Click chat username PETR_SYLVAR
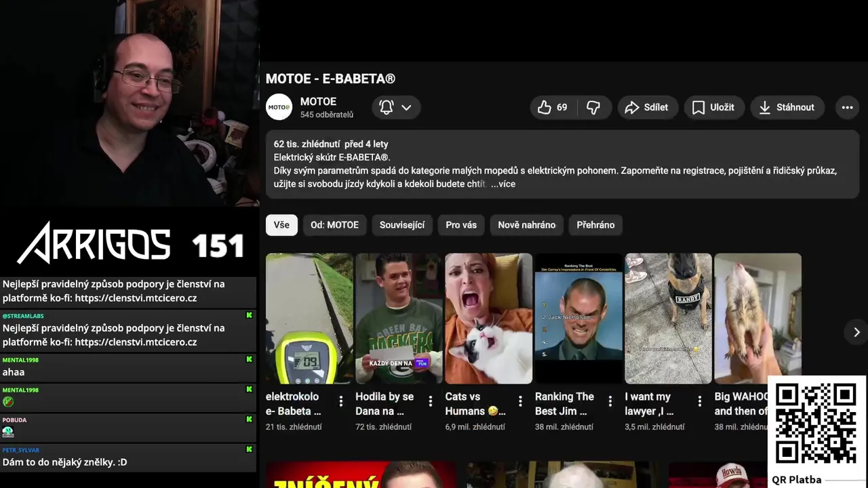 click(21, 450)
